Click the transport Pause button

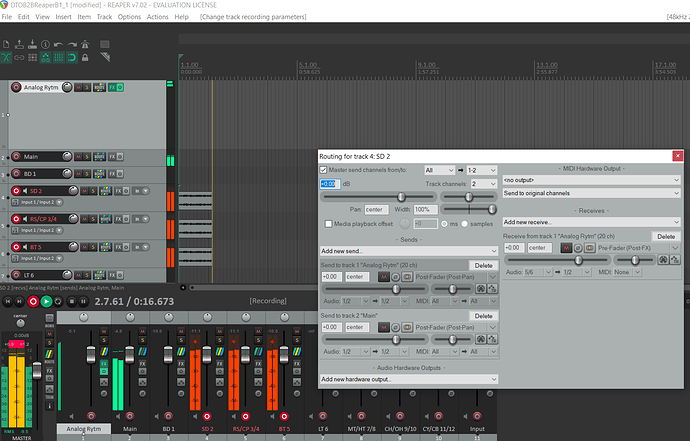click(x=83, y=301)
